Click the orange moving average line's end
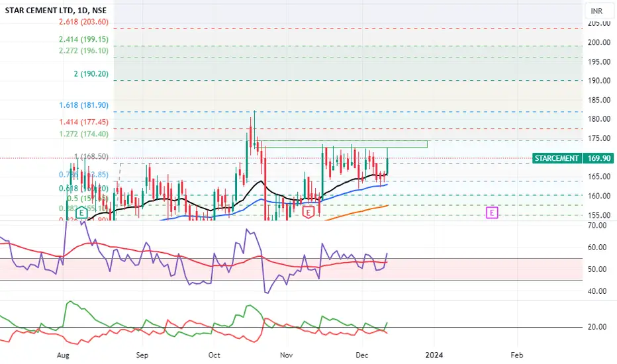 pos(387,205)
